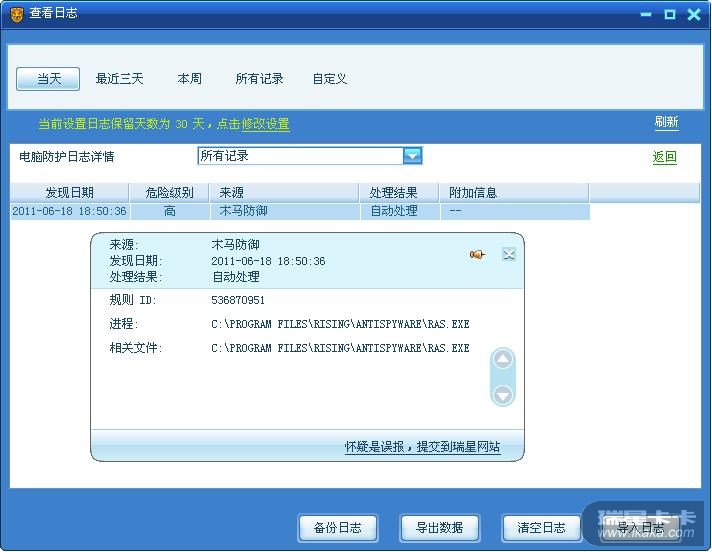Viewport: 712px width, 552px height.
Task: Click the 备份日志 button
Action: pos(338,528)
